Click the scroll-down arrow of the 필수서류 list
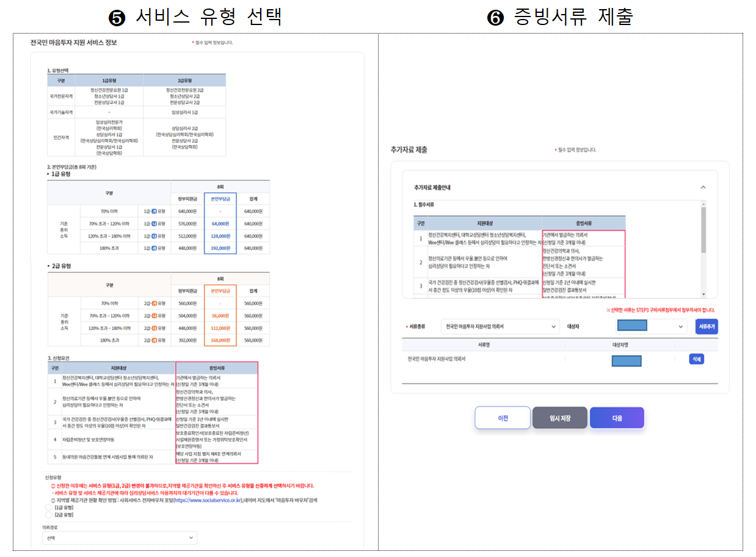 point(703,294)
